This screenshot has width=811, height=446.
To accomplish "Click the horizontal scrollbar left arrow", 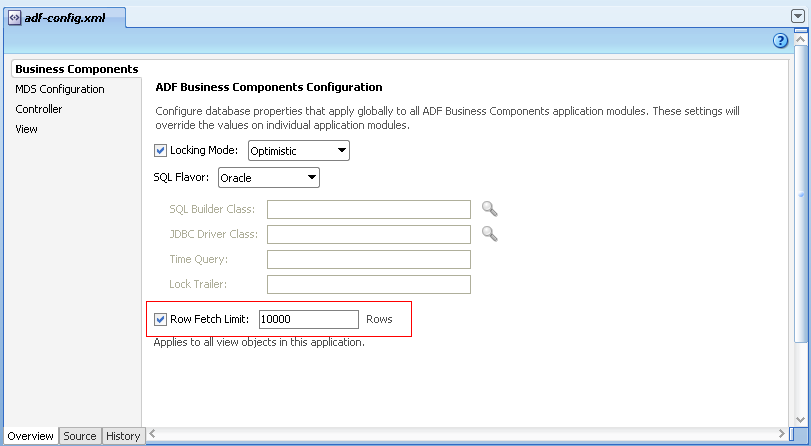I will pos(153,434).
